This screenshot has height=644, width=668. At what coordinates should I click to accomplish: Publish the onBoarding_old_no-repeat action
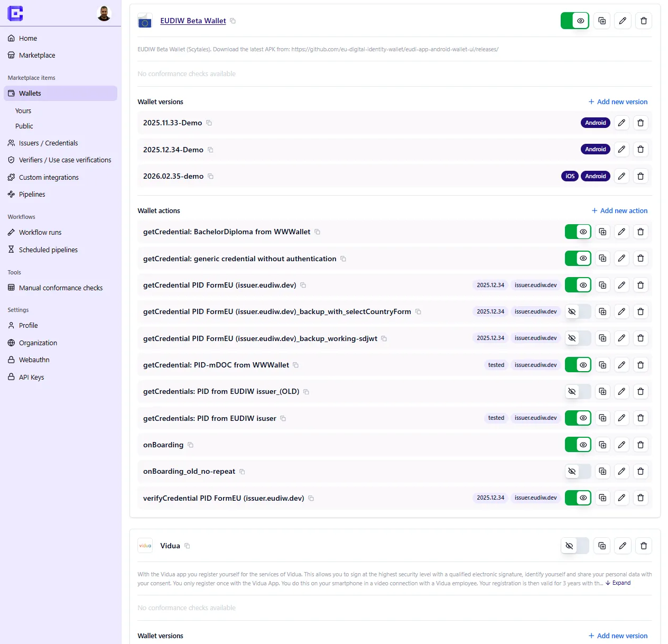pos(578,471)
